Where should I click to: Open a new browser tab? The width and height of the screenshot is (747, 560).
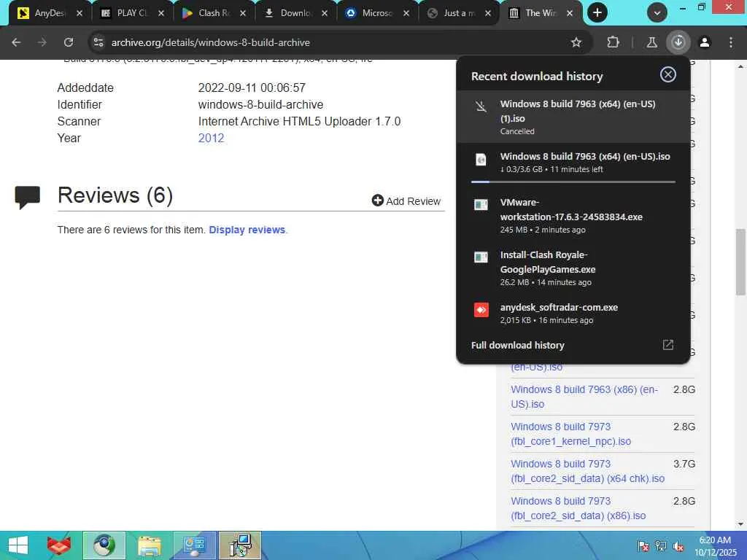(x=597, y=13)
